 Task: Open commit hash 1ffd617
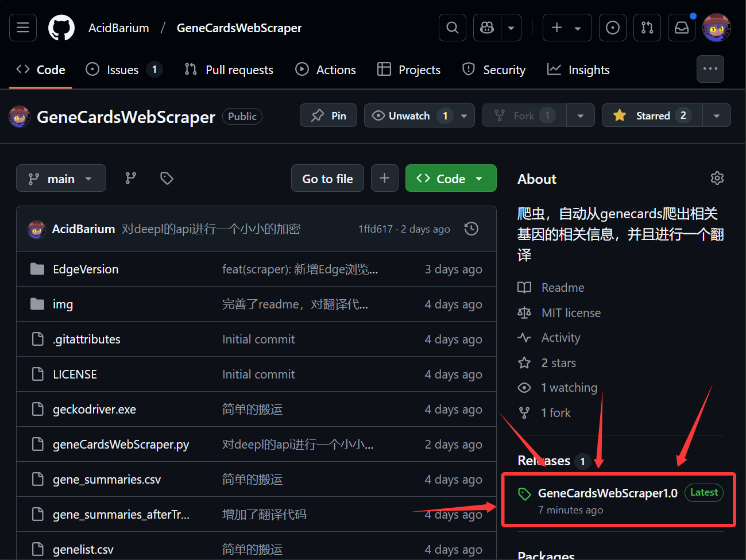(376, 229)
